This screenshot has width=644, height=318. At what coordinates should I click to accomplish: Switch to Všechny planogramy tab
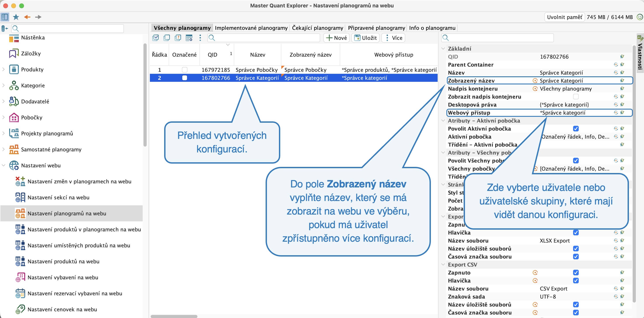tap(182, 28)
